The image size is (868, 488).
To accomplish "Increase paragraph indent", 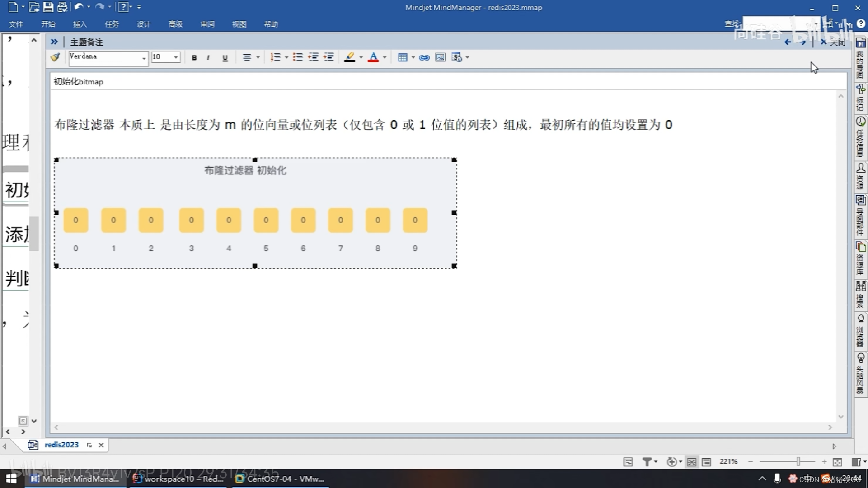I will (329, 57).
